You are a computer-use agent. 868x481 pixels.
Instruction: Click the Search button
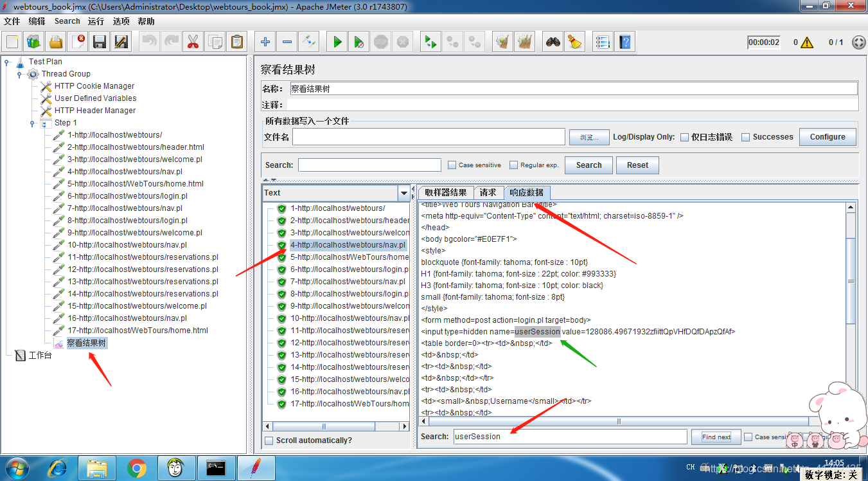(589, 165)
